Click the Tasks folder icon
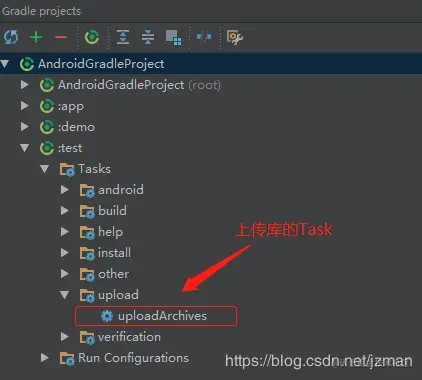This screenshot has height=380, width=422. click(67, 169)
